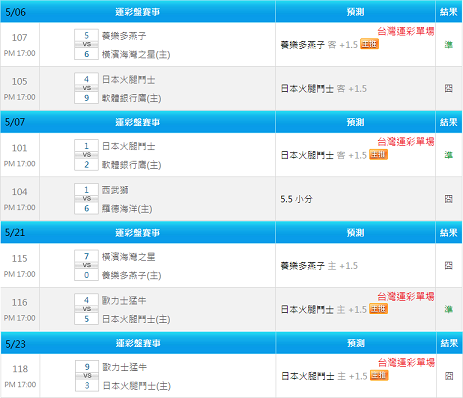Image resolution: width=463 pixels, height=398 pixels.
Task: Click the 5/07 date header
Action: click(15, 122)
